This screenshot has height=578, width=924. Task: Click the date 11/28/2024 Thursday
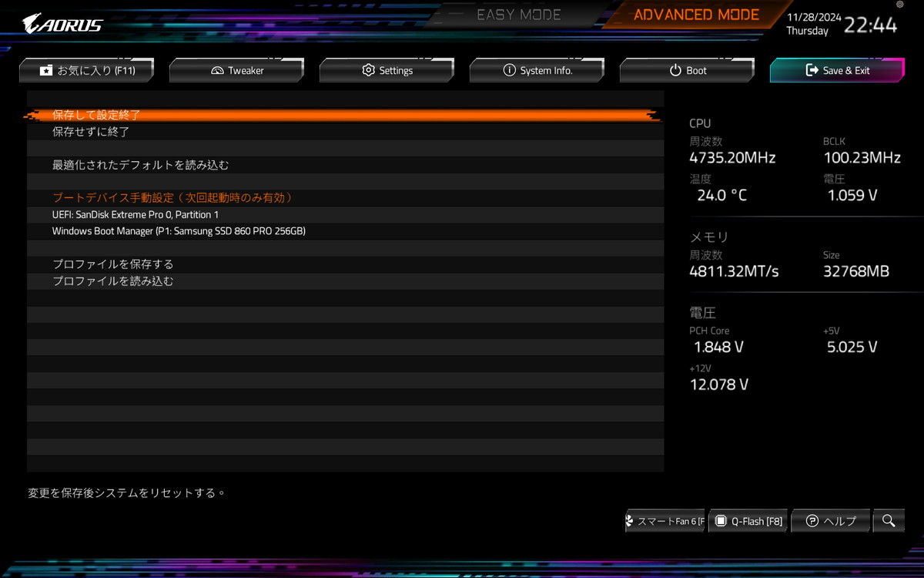814,24
